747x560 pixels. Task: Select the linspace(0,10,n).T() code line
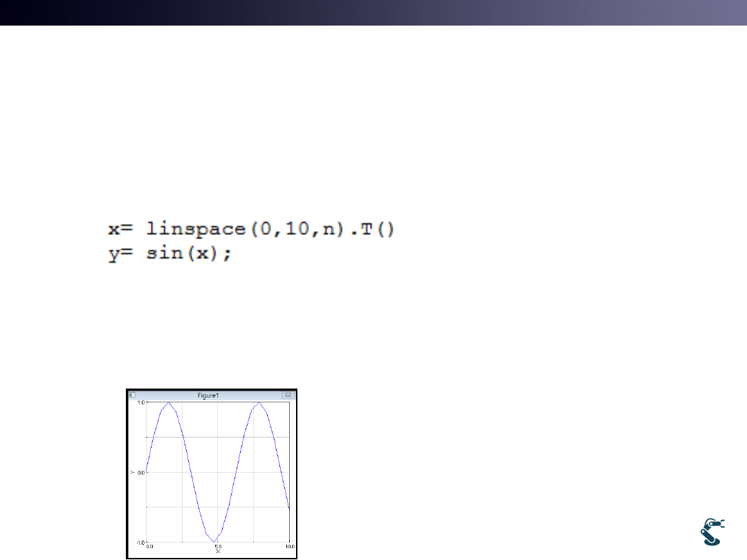tap(250, 230)
